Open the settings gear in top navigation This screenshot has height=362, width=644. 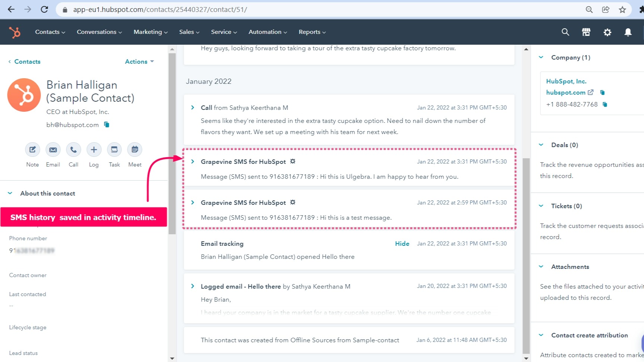607,32
